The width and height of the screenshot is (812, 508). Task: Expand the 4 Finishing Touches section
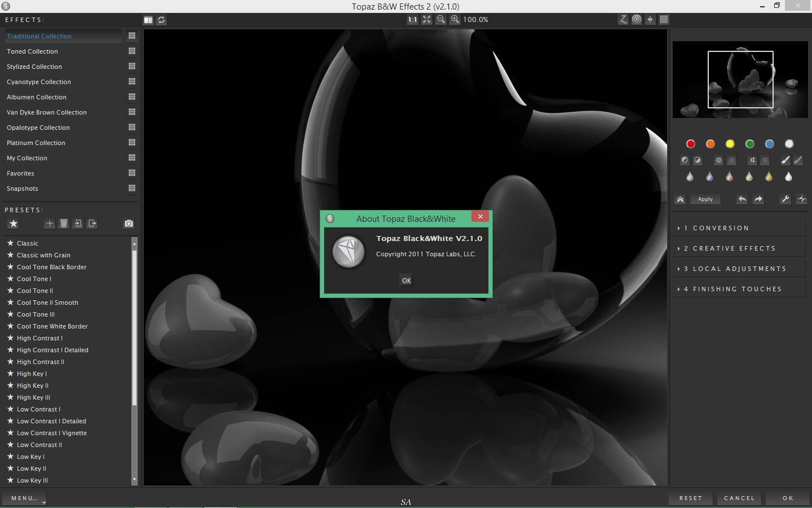point(740,289)
